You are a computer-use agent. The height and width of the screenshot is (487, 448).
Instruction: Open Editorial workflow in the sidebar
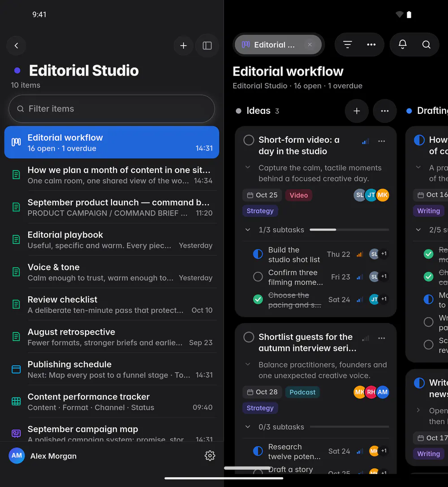112,142
